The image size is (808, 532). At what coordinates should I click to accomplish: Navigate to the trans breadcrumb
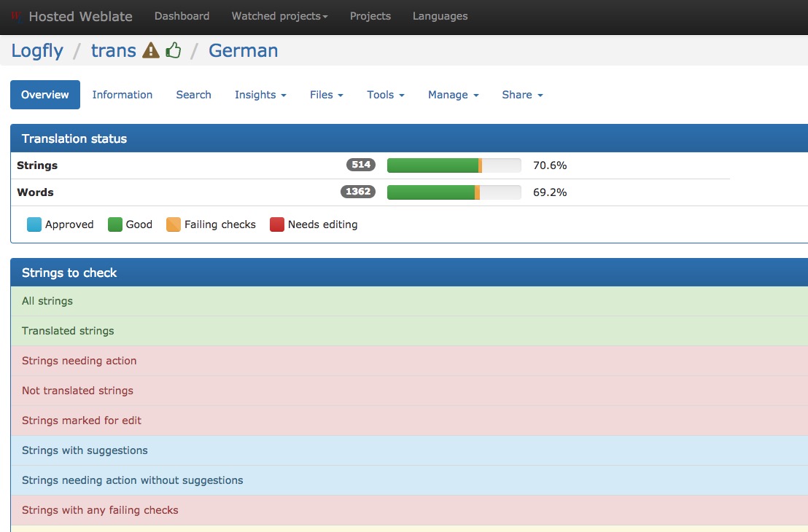113,50
